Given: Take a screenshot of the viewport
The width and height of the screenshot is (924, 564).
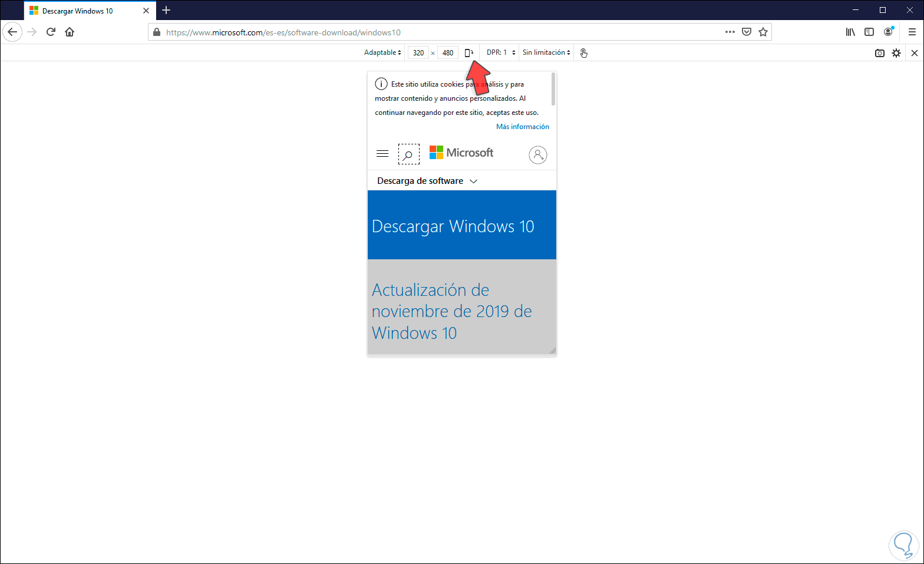Looking at the screenshot, I should point(880,53).
